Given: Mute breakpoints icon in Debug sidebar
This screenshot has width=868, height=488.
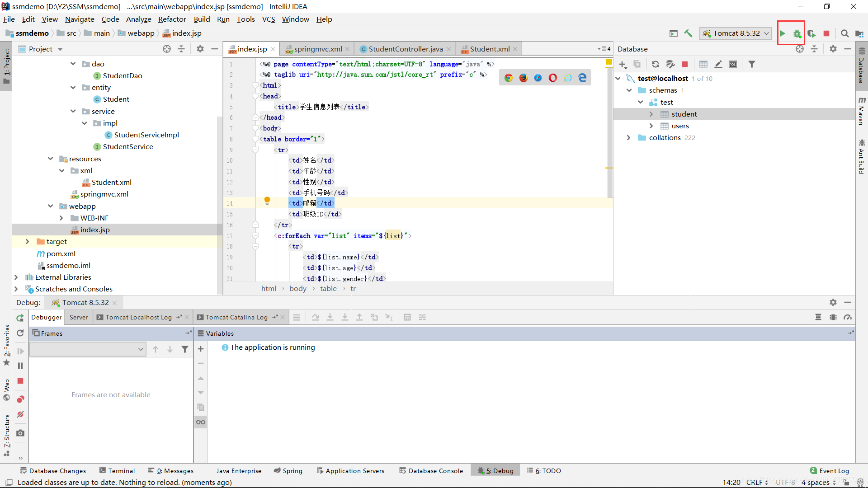Looking at the screenshot, I should point(20,414).
